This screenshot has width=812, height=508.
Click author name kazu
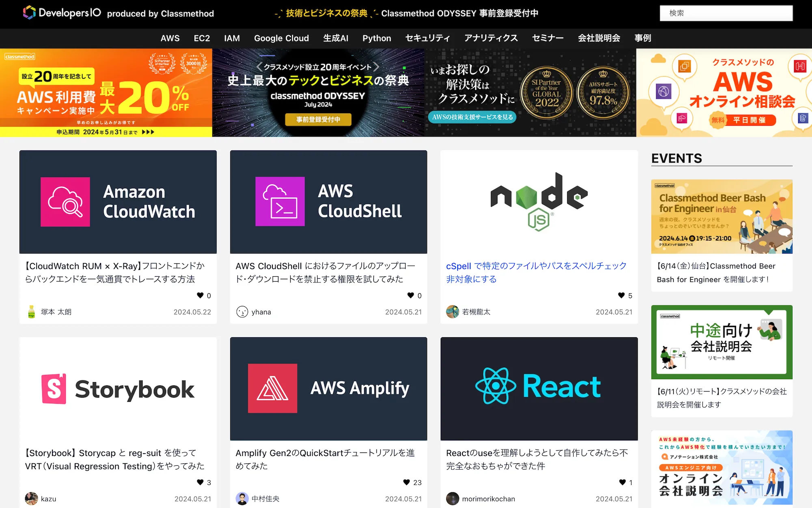(x=48, y=499)
